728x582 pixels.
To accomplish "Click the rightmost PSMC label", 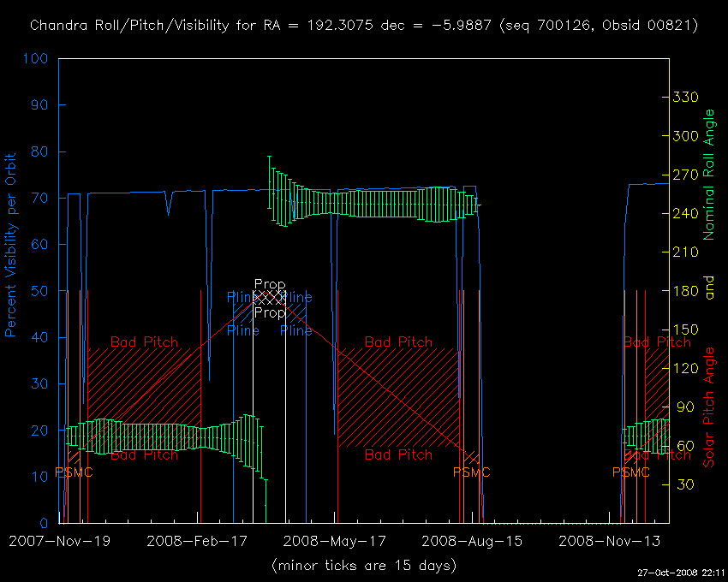I will pyautogui.click(x=631, y=472).
